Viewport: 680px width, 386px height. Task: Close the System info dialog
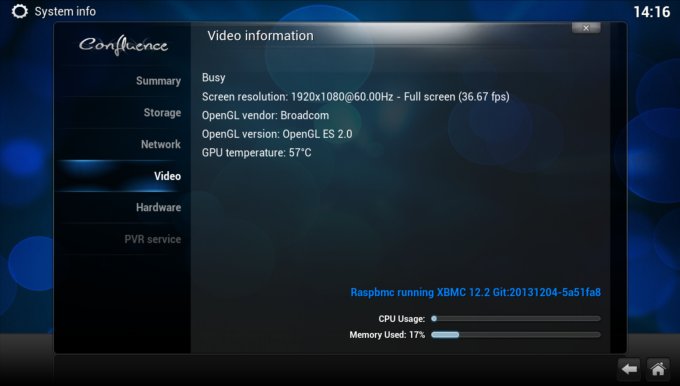tap(586, 28)
